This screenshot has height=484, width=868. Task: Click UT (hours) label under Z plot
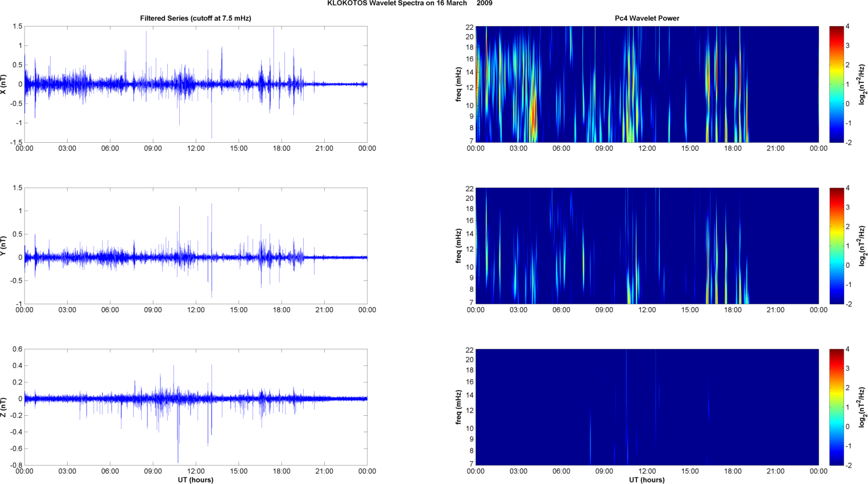[195, 479]
